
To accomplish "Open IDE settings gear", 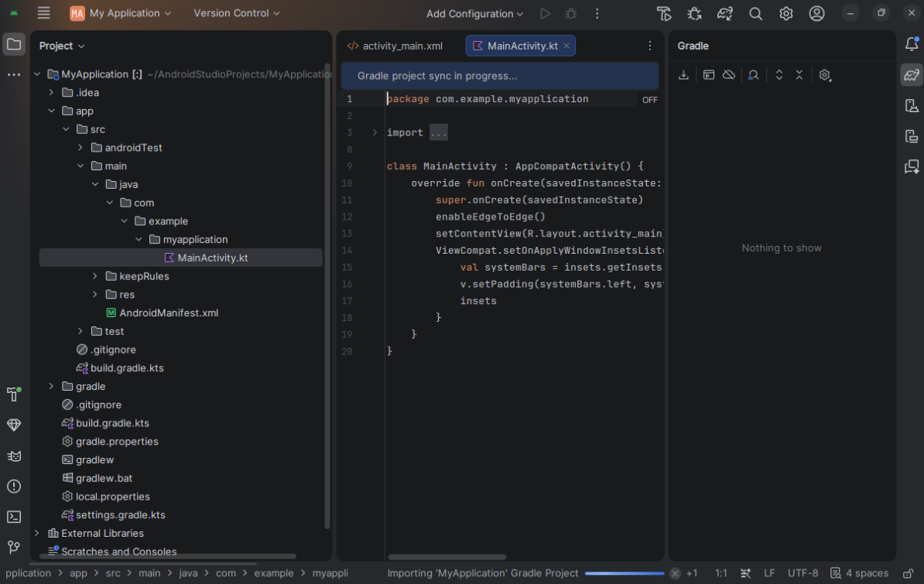I will 786,13.
